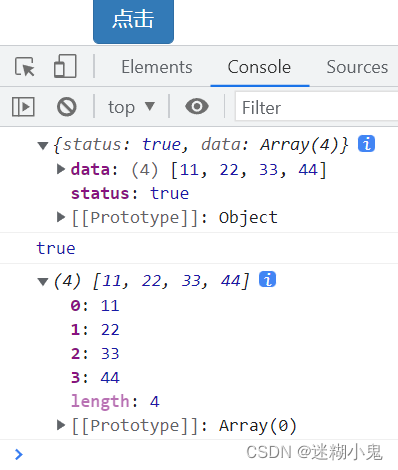The height and width of the screenshot is (470, 398).
Task: Open the Sources tab
Action: [357, 67]
